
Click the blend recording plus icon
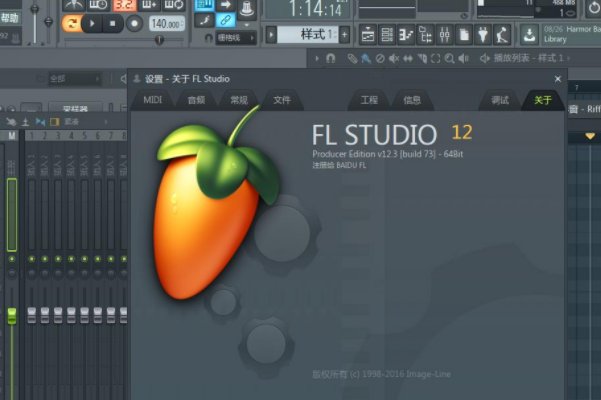tap(149, 5)
